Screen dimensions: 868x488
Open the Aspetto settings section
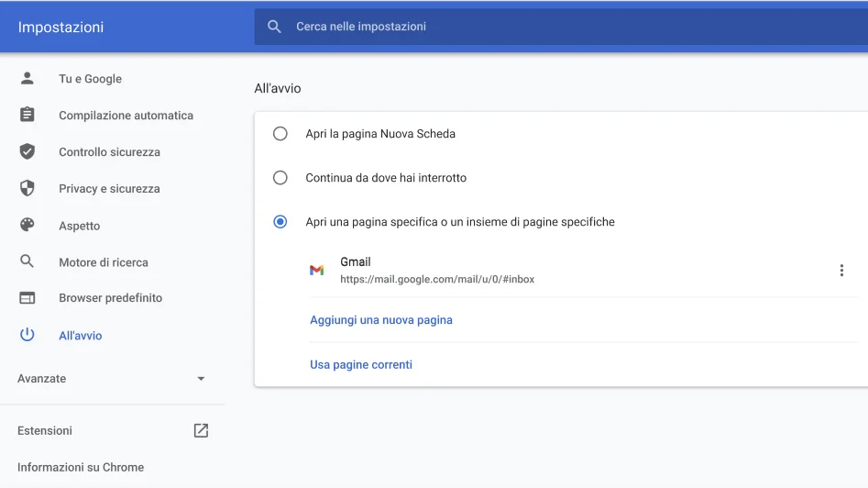coord(80,226)
